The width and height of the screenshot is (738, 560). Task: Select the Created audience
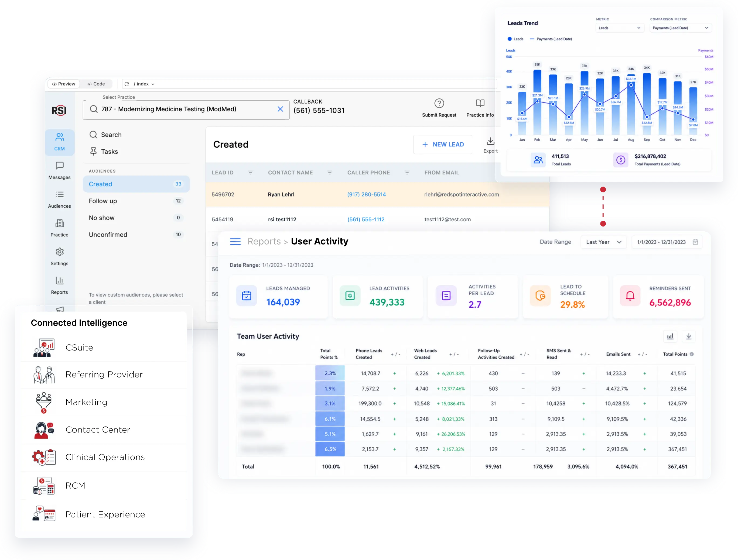coord(136,184)
